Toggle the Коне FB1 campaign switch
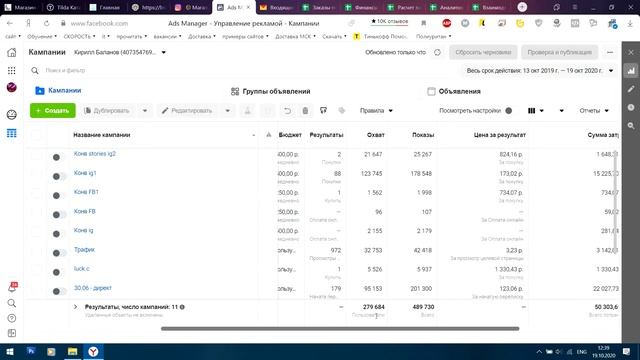 coord(59,196)
